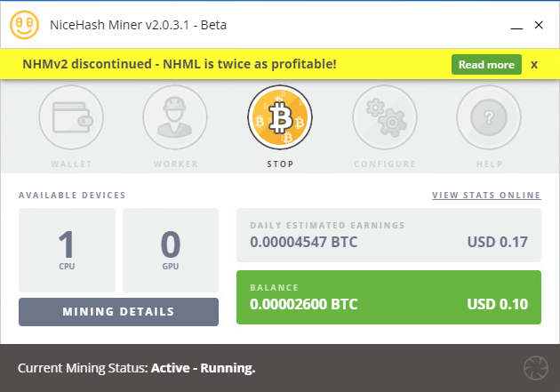
Task: Click the GPU device count tile
Action: [x=171, y=250]
